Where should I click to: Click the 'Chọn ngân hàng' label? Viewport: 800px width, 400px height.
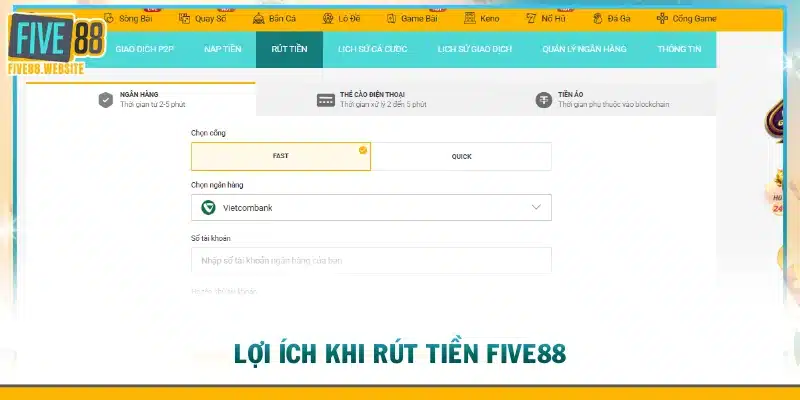[217, 185]
